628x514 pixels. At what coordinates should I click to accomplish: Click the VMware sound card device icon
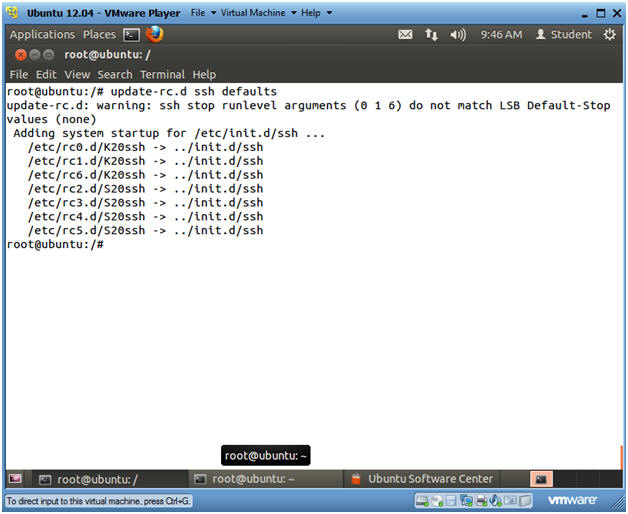495,500
